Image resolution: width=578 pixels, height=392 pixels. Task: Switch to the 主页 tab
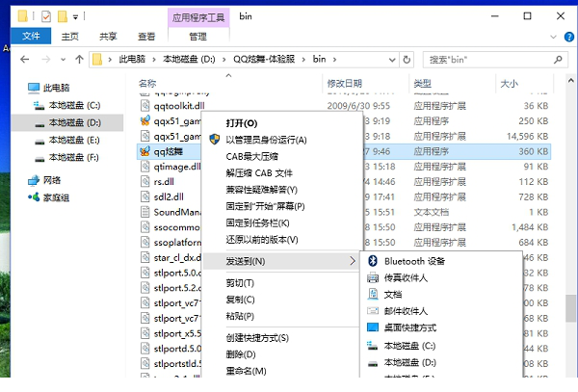point(70,37)
